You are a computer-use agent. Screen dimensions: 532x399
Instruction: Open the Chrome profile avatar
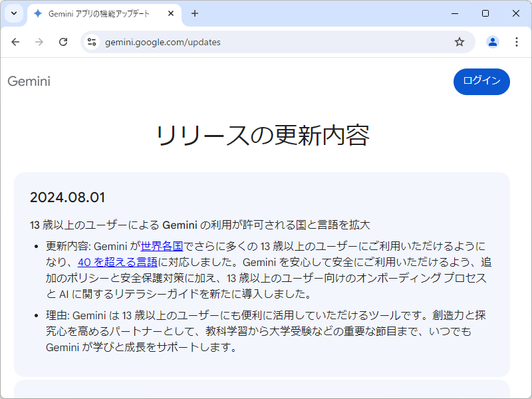pos(492,41)
